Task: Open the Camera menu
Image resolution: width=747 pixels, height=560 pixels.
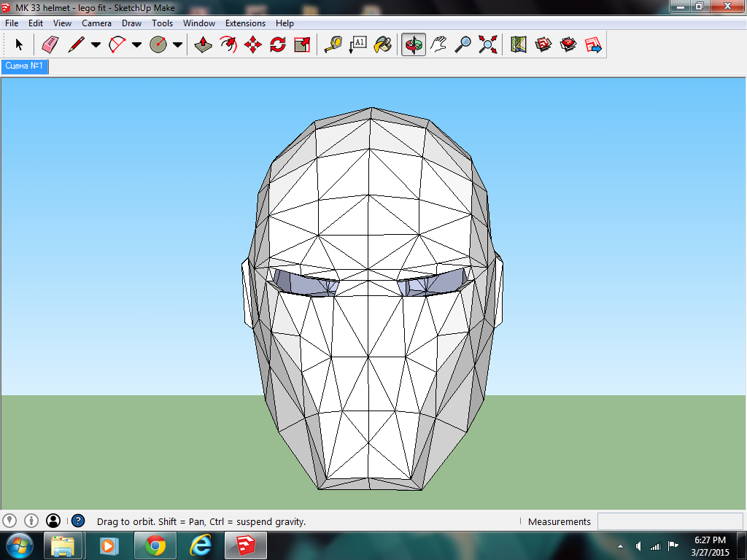Action: 96,23
